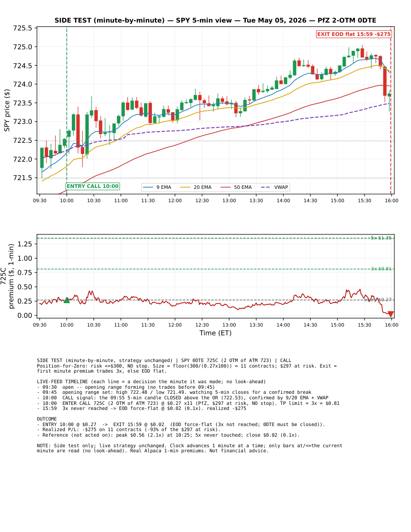
Task: Click the EXIT EOD flat 15:59 -$275 label
Action: (354, 34)
